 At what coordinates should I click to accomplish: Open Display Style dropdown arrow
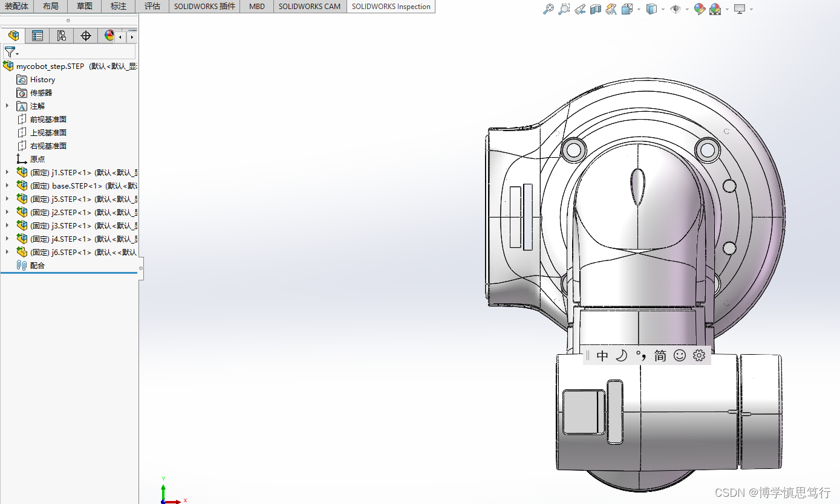tap(663, 10)
